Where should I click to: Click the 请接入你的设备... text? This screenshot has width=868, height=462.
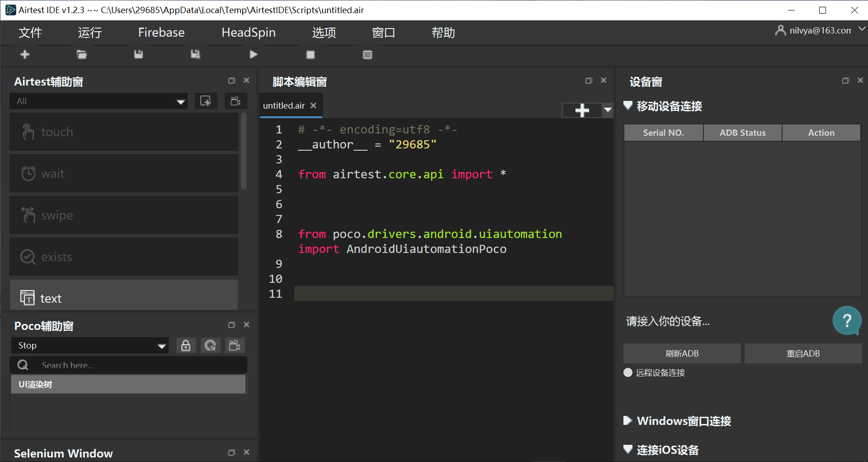coord(668,321)
